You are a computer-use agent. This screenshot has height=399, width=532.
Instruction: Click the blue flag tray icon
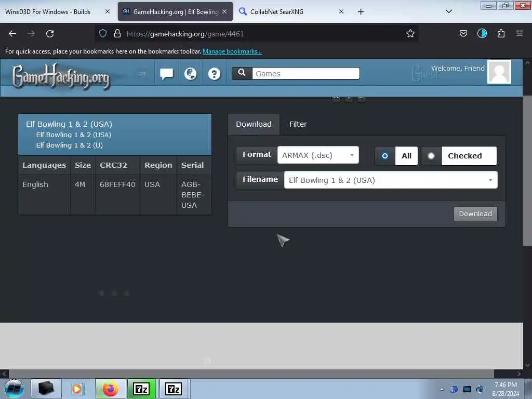click(454, 389)
